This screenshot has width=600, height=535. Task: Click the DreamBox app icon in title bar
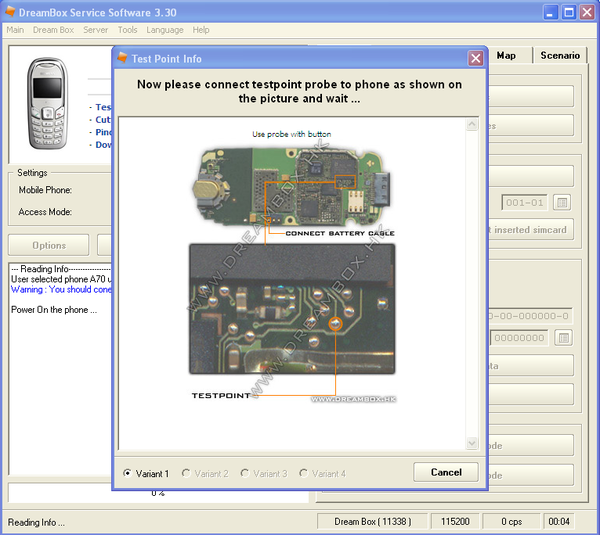tap(10, 12)
